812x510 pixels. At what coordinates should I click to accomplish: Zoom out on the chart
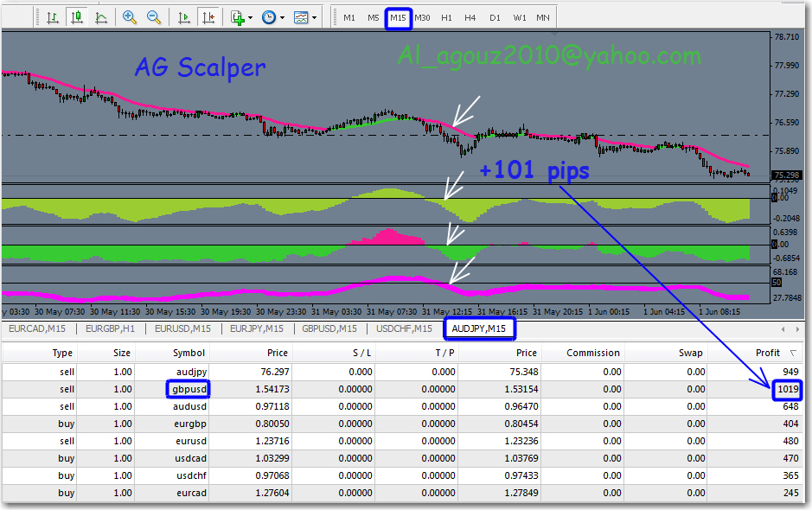pos(154,17)
